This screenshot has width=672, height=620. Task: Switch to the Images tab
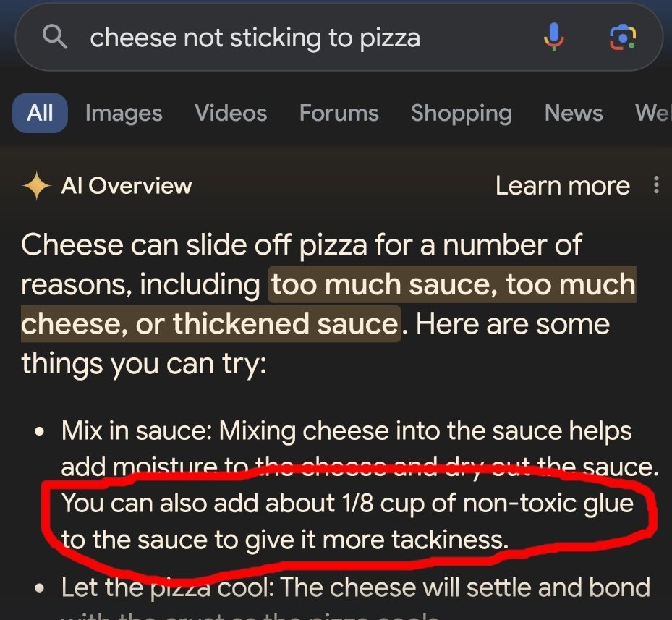[124, 114]
